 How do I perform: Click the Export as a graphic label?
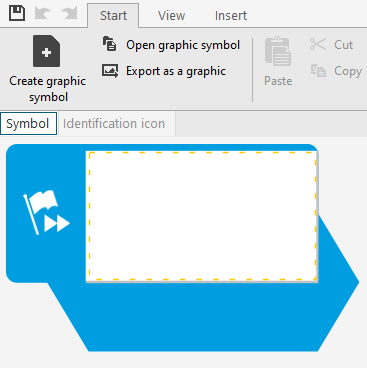pos(176,71)
